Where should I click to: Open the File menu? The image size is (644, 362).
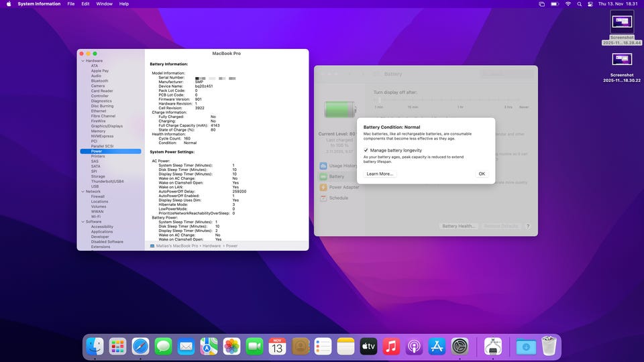pos(71,4)
